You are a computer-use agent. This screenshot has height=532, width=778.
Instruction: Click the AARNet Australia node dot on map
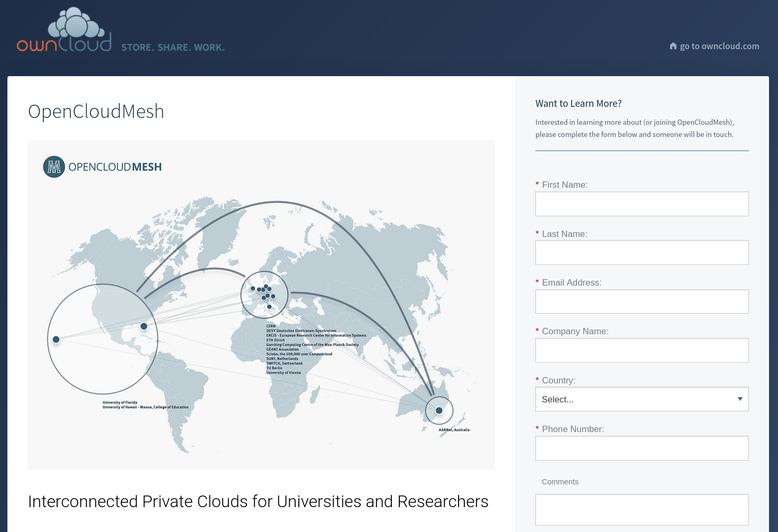point(439,410)
